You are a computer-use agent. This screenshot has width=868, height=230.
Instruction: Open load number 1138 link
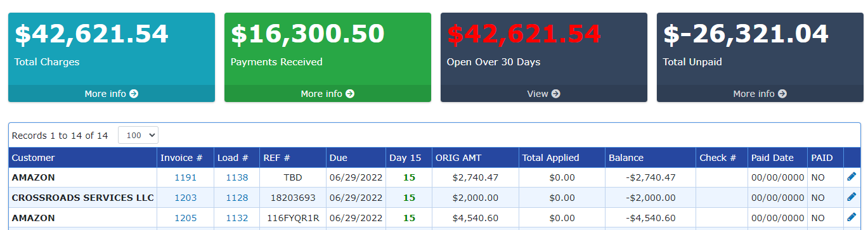click(x=237, y=177)
